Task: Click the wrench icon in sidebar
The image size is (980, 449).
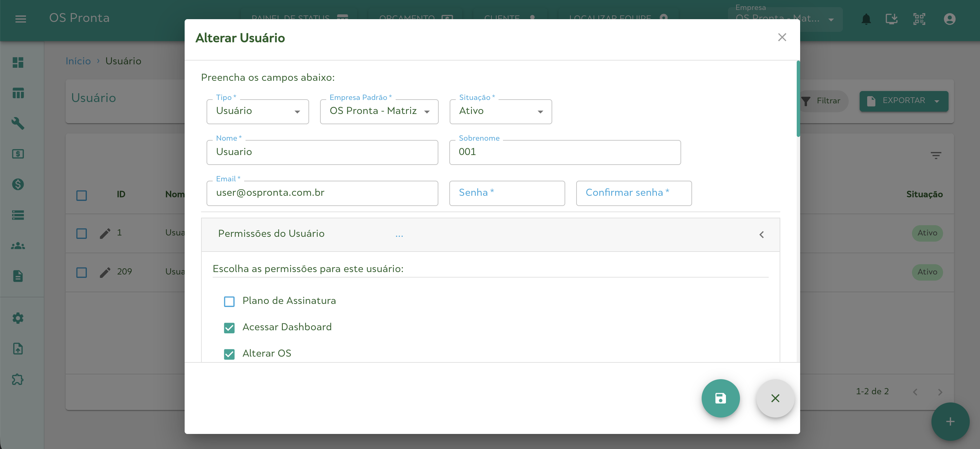Action: point(18,124)
